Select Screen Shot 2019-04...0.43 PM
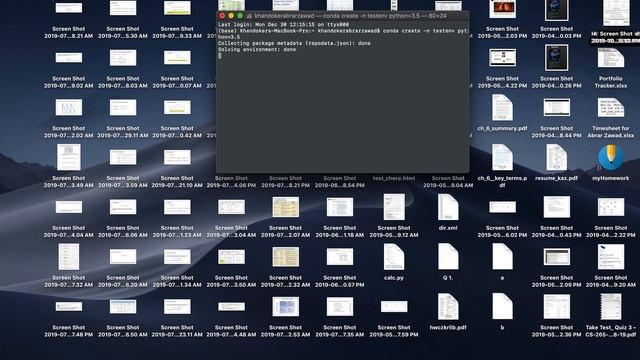The width and height of the screenshot is (640, 360). pyautogui.click(x=556, y=207)
